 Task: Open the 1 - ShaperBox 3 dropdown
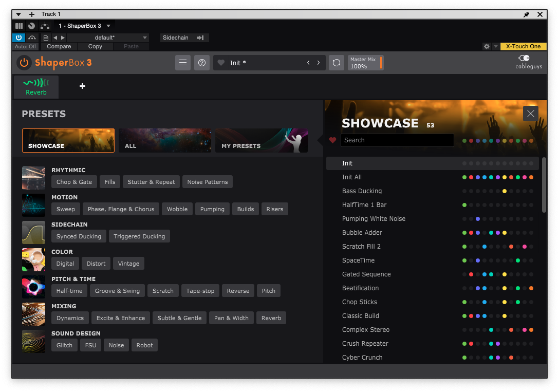(84, 26)
